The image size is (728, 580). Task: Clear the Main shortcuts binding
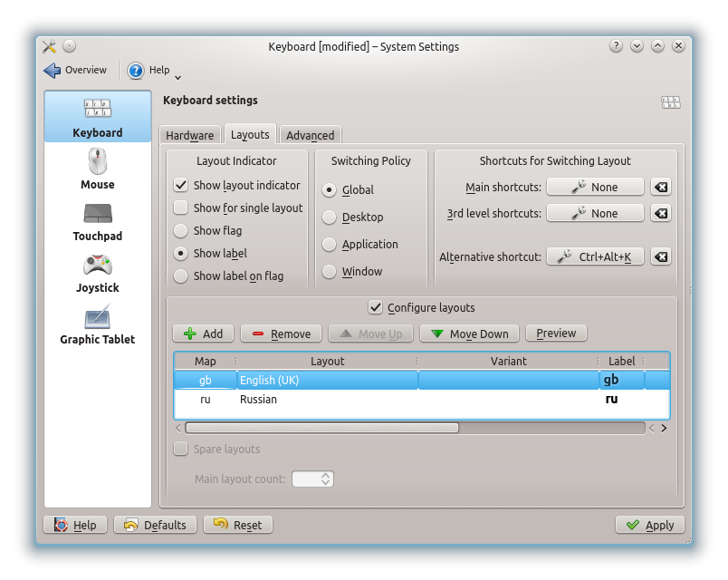point(660,187)
